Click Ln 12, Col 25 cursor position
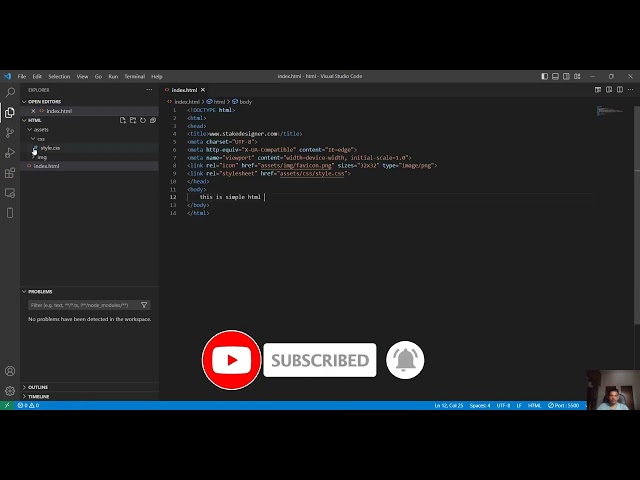Viewport: 640px width, 480px height. (449, 405)
